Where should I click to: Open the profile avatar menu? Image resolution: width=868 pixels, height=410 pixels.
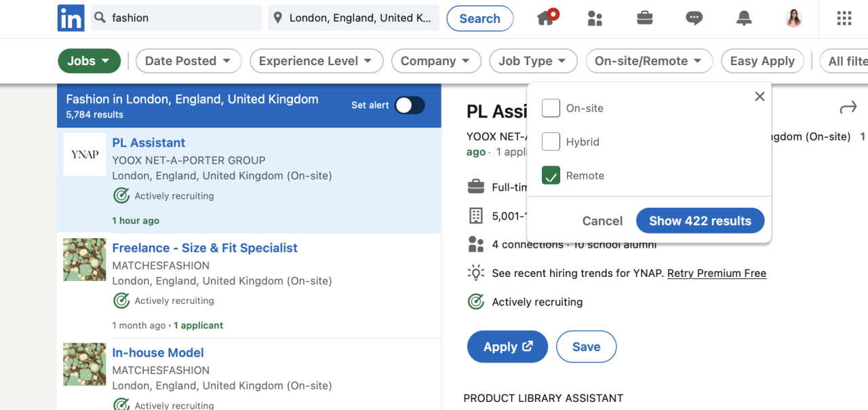(x=794, y=18)
